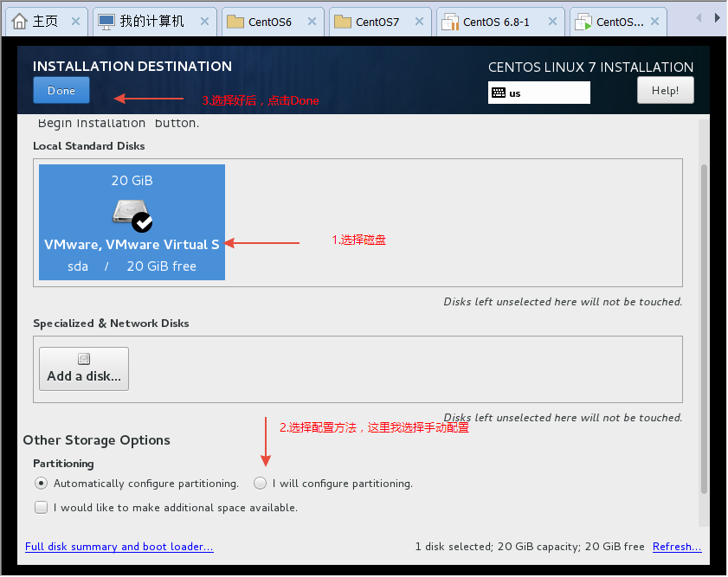The width and height of the screenshot is (728, 577).
Task: Close the running CentOS... tab
Action: pos(655,22)
